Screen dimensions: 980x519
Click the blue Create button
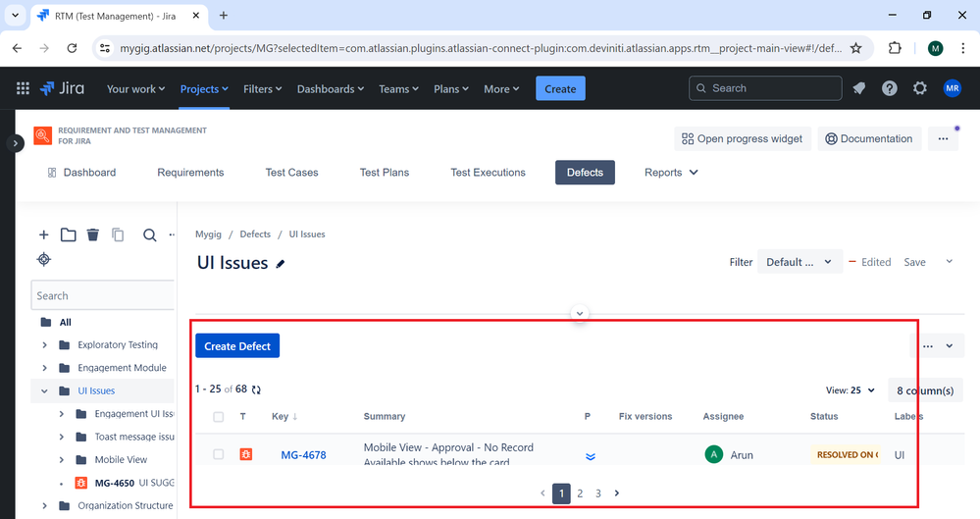(x=560, y=89)
